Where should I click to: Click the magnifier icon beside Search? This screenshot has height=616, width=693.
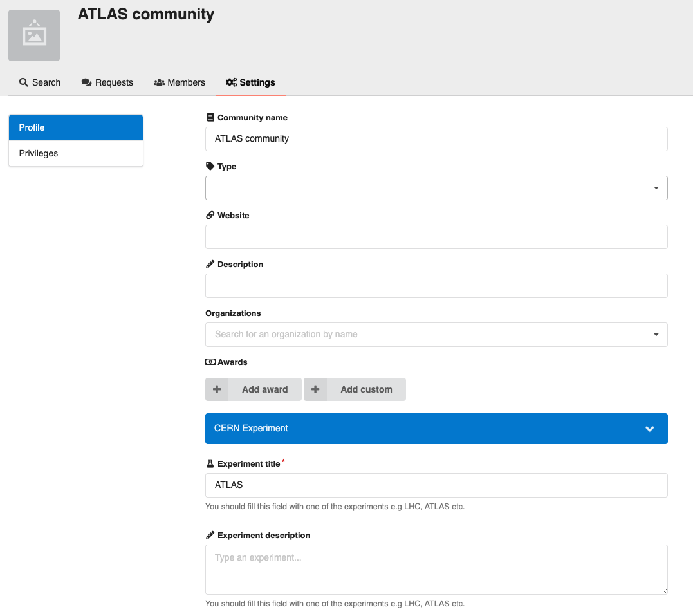23,82
